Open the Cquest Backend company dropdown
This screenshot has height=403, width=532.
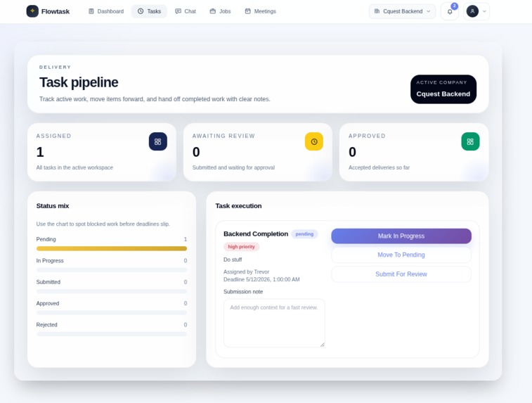[402, 11]
